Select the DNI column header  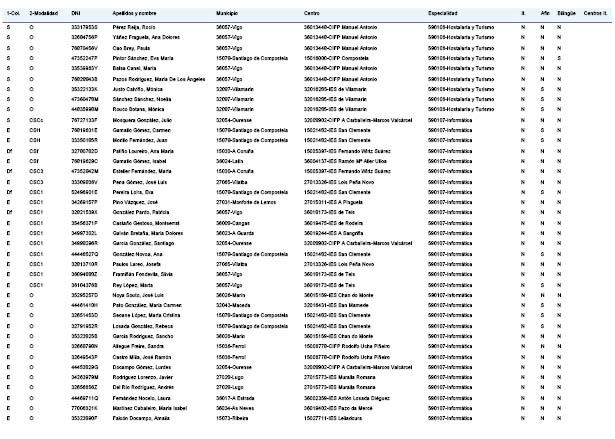(76, 13)
